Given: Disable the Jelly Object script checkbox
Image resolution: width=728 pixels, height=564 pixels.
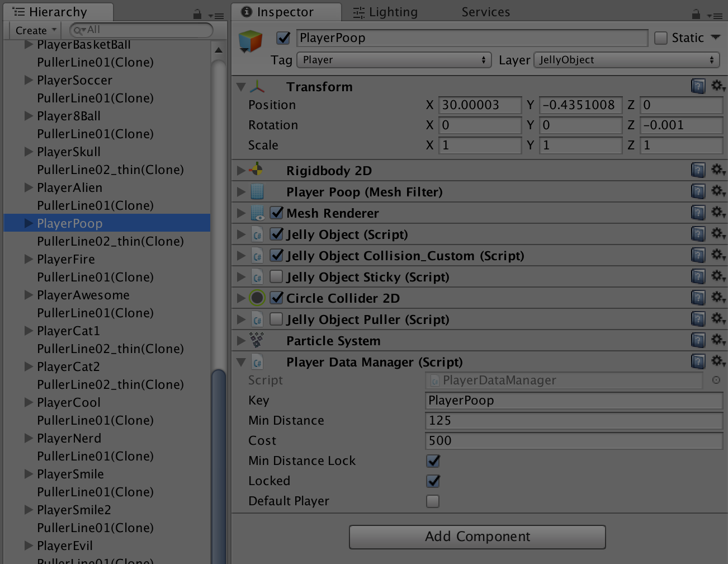Looking at the screenshot, I should 276,234.
